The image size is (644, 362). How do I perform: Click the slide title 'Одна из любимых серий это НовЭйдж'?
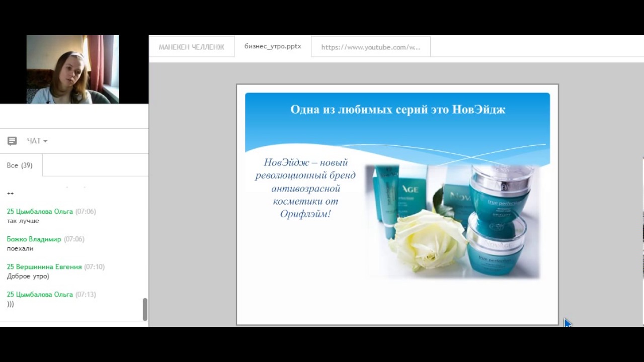tap(397, 109)
